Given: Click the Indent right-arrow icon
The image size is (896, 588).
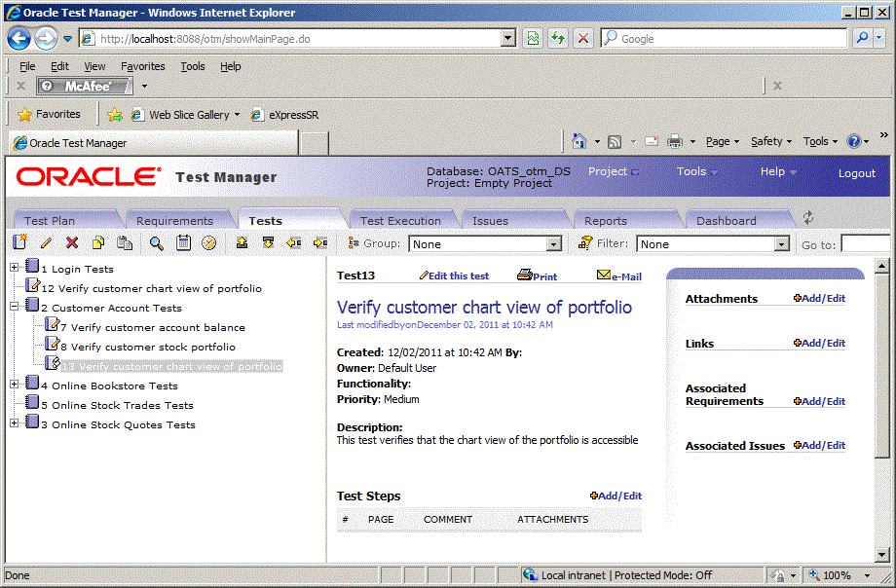Looking at the screenshot, I should pyautogui.click(x=320, y=242).
